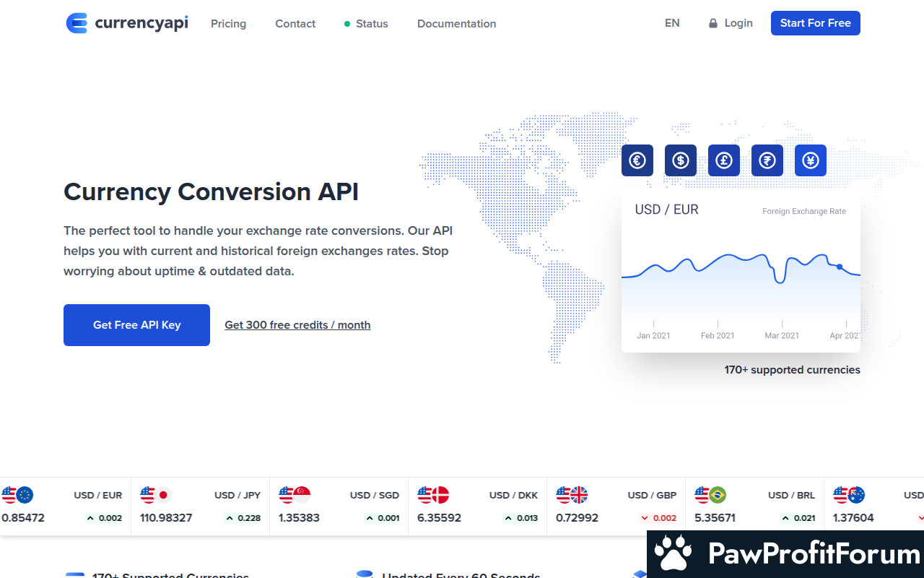Click the 1.35383 rate value

(299, 518)
